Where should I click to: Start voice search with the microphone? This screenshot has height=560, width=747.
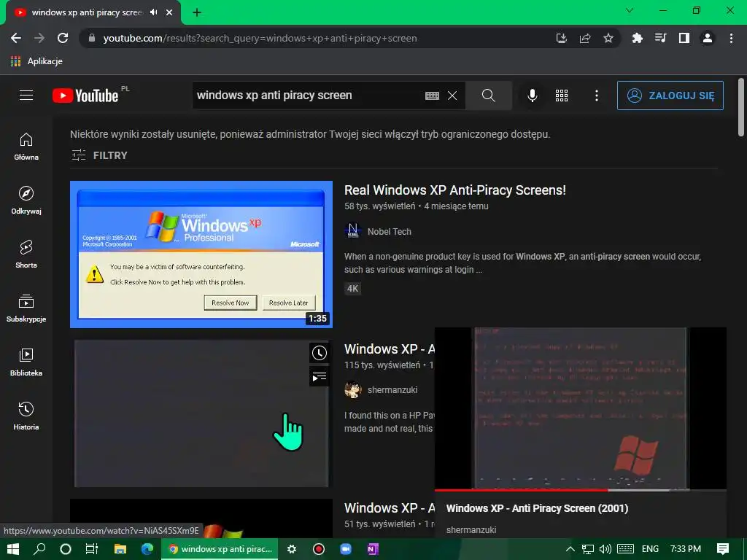[x=532, y=96]
